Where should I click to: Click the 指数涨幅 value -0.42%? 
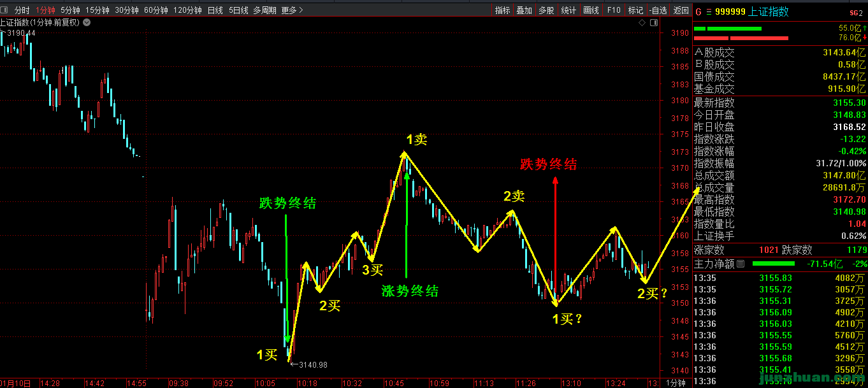click(853, 151)
